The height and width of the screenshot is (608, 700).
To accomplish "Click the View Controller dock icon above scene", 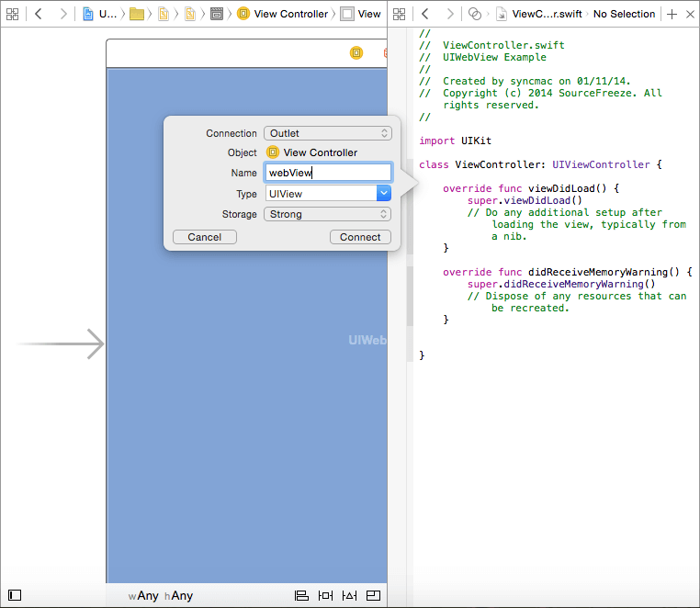I will (356, 53).
